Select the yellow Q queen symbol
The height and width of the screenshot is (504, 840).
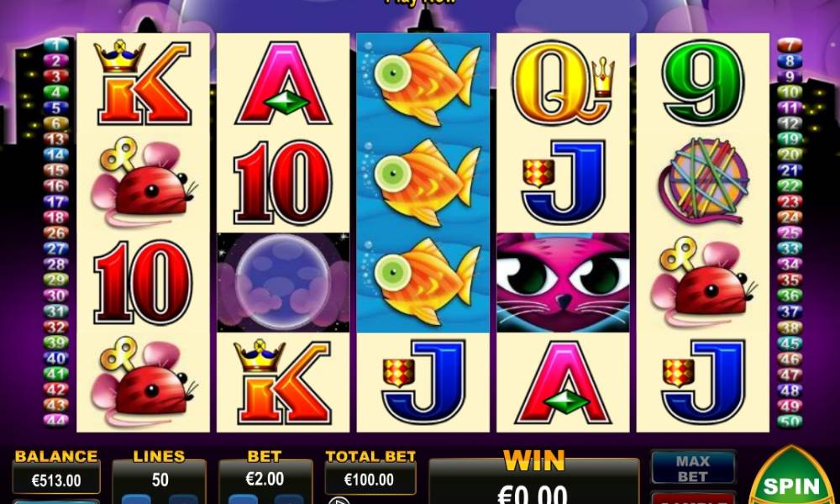[563, 82]
